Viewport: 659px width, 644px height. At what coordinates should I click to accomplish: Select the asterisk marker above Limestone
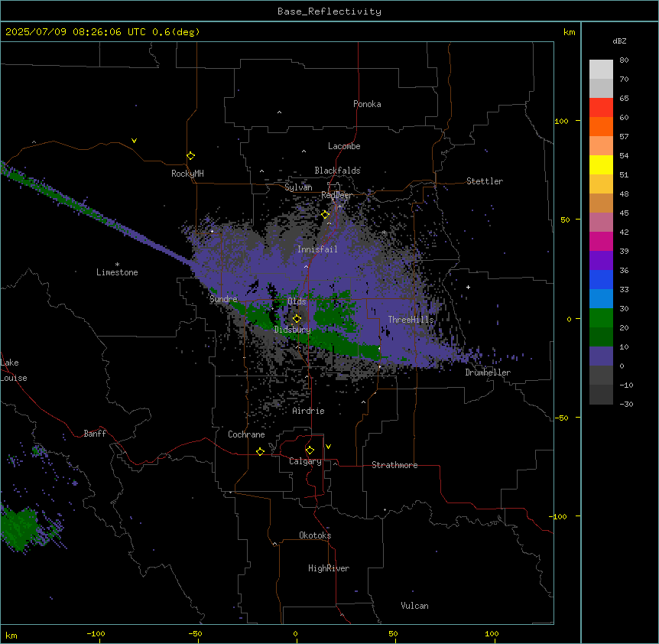[117, 265]
